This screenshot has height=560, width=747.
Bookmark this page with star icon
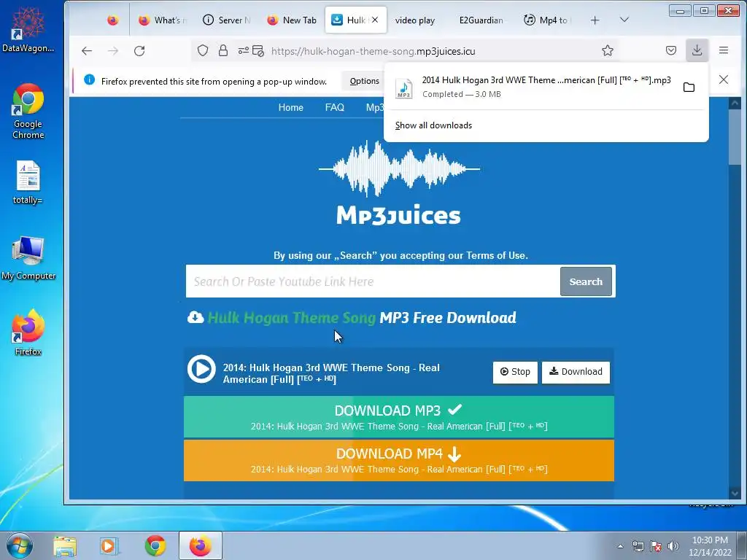(608, 50)
